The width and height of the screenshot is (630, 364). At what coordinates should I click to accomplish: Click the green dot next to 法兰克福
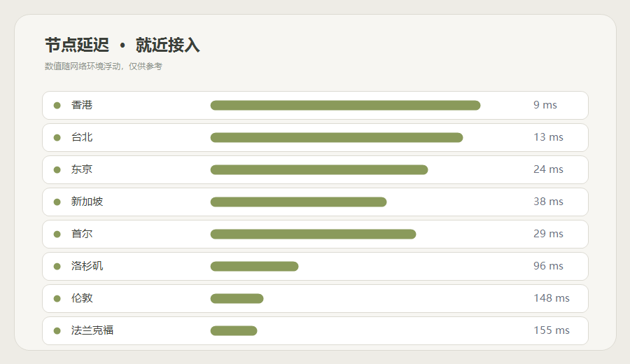[57, 330]
